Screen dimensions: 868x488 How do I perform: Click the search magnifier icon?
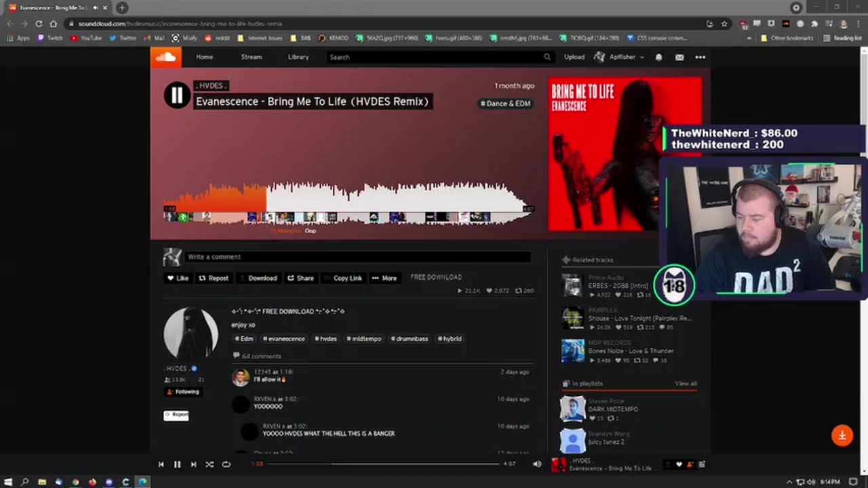[x=547, y=57]
